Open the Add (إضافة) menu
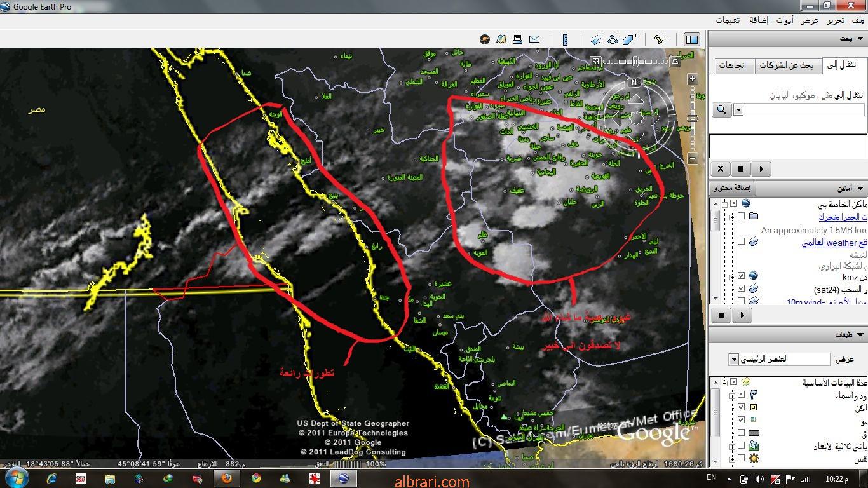 click(759, 20)
